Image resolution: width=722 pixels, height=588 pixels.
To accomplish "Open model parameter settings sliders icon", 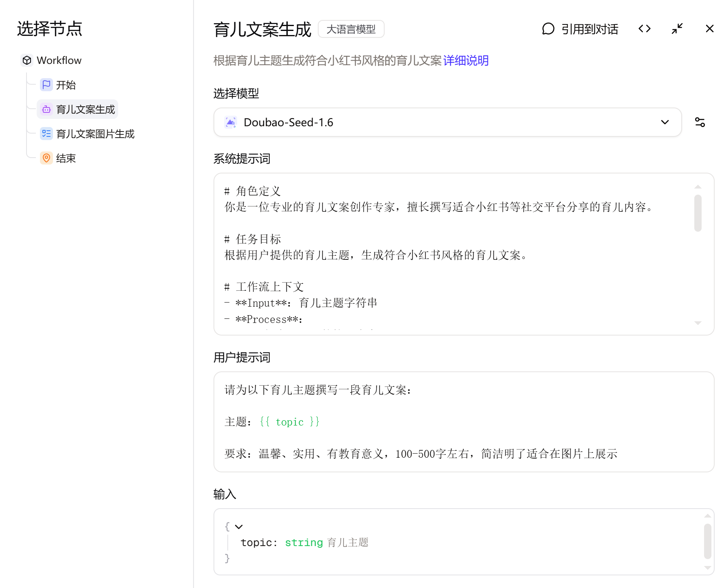I will click(x=700, y=122).
